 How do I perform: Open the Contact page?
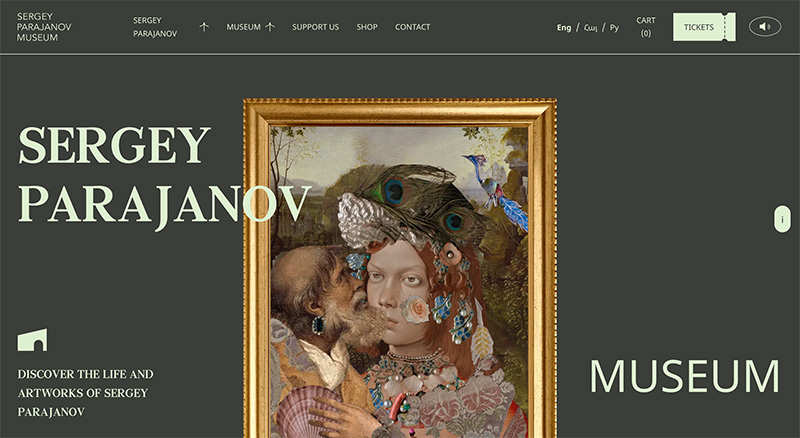[x=412, y=27]
